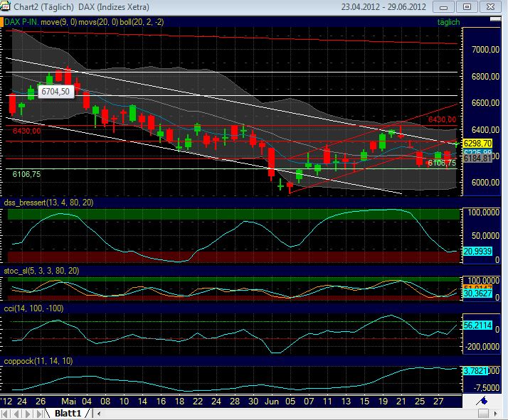This screenshot has height=420, width=508.
Task: Jump to first sheet with navigation arrow
Action: [x=6, y=414]
